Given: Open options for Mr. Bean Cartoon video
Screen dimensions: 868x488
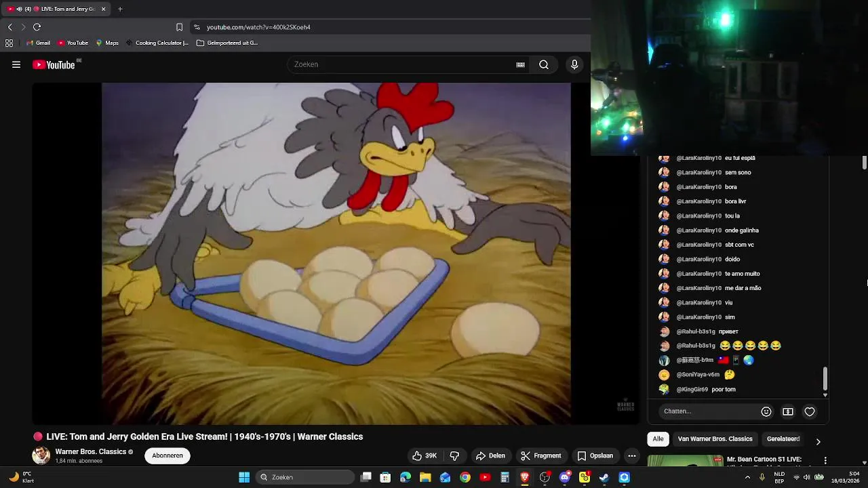Looking at the screenshot, I should pos(825,460).
